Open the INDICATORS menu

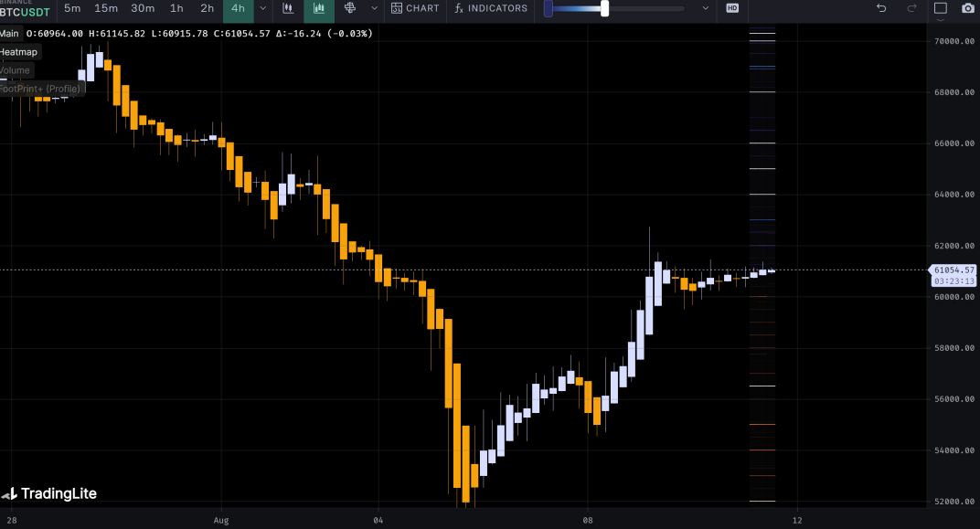click(x=491, y=8)
